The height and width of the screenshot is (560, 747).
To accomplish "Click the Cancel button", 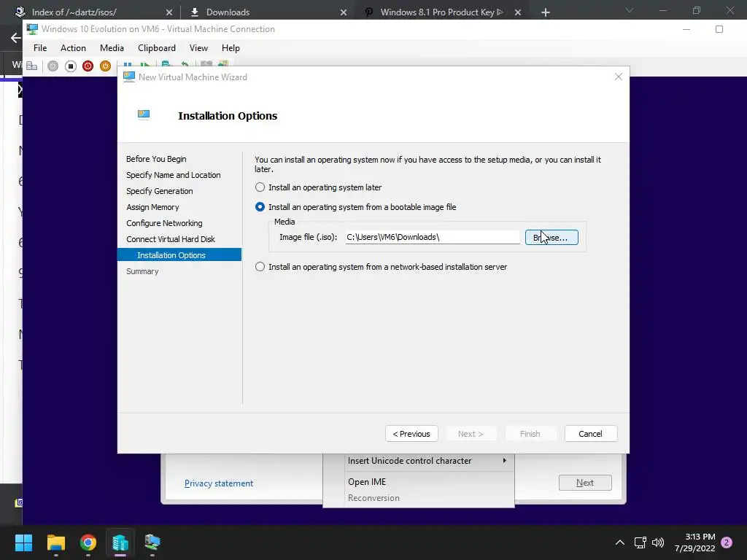I will [x=591, y=434].
